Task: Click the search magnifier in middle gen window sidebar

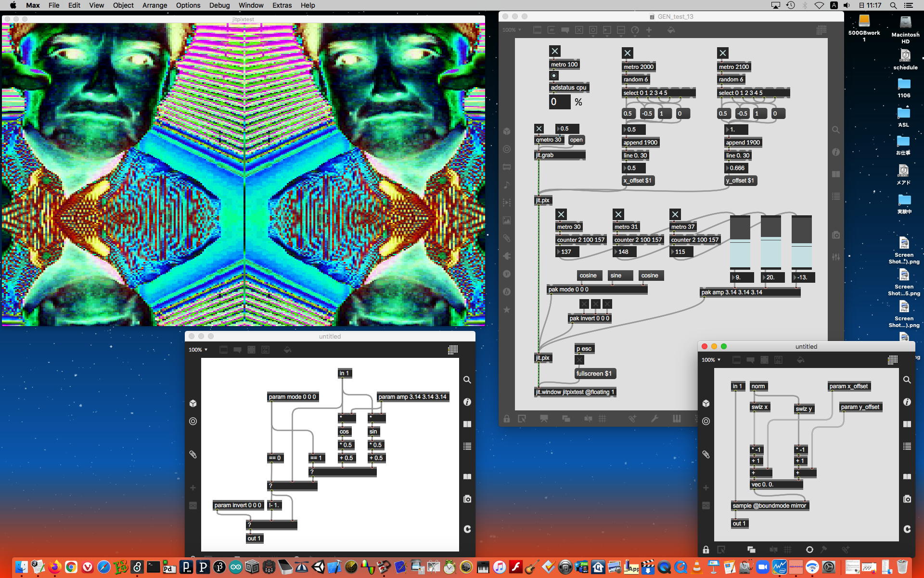Action: tap(467, 380)
